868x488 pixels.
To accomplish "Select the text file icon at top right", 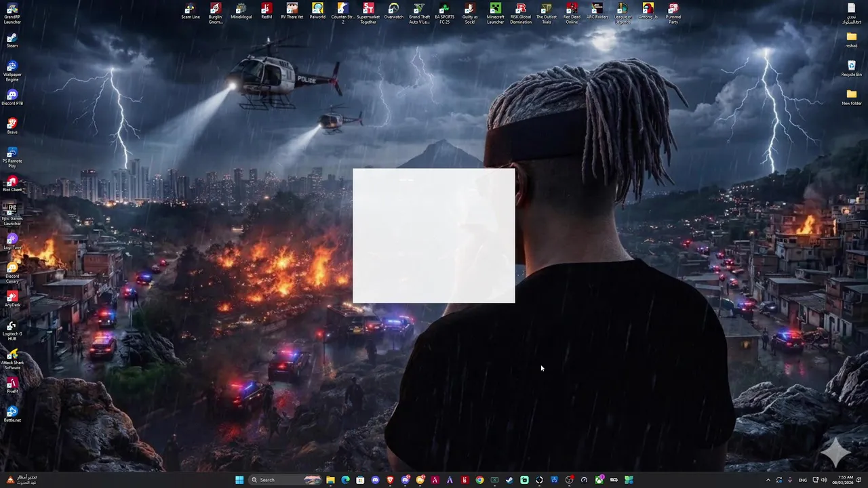I will [x=852, y=14].
